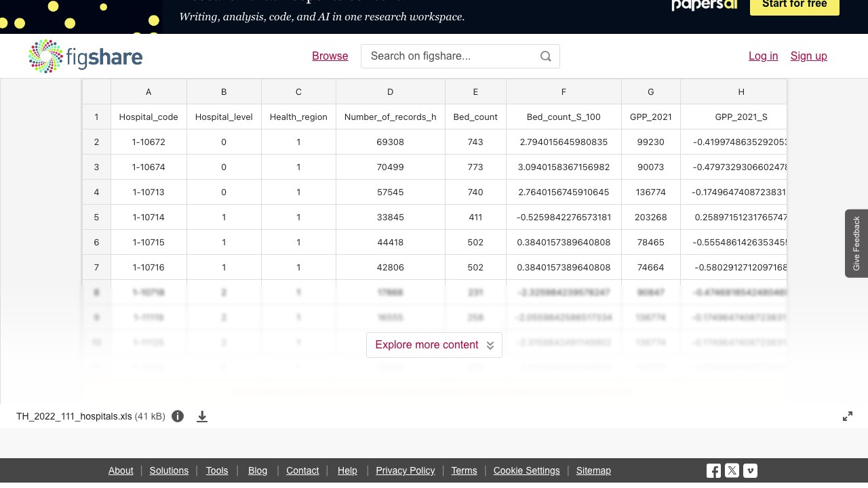
Task: Expand Explore more content
Action: tap(434, 345)
